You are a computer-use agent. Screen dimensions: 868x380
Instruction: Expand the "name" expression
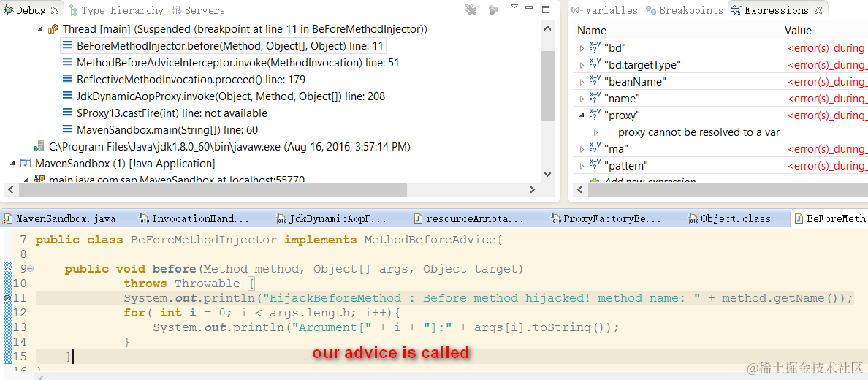click(582, 99)
